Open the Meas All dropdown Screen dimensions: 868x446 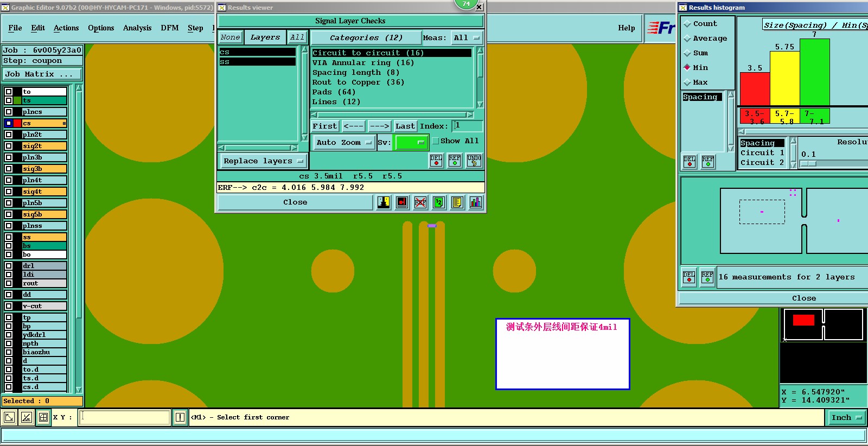tap(467, 37)
